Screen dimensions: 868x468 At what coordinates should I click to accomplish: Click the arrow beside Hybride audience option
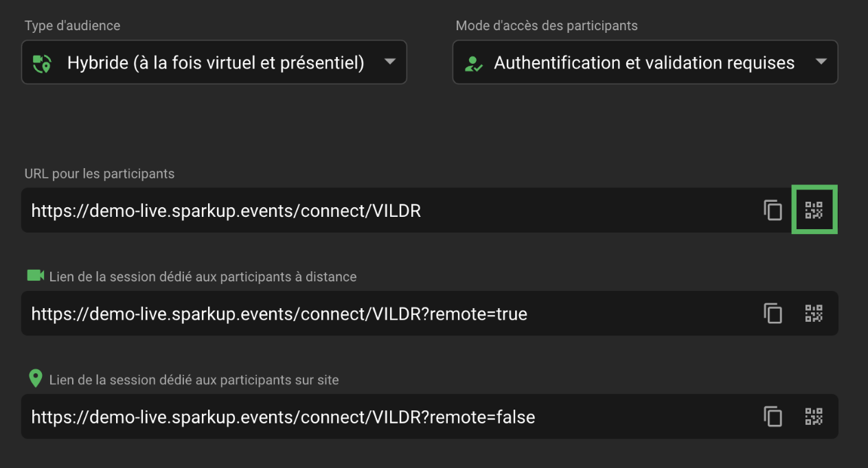(x=389, y=62)
